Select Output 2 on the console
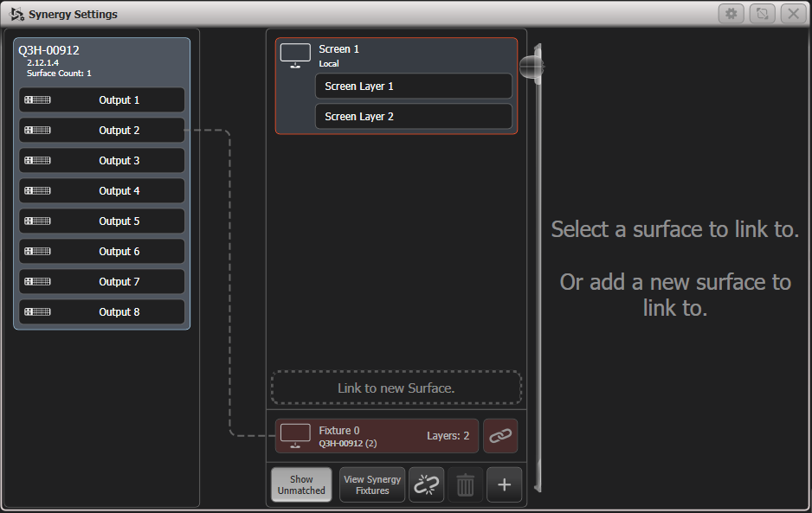The width and height of the screenshot is (812, 513). 101,130
